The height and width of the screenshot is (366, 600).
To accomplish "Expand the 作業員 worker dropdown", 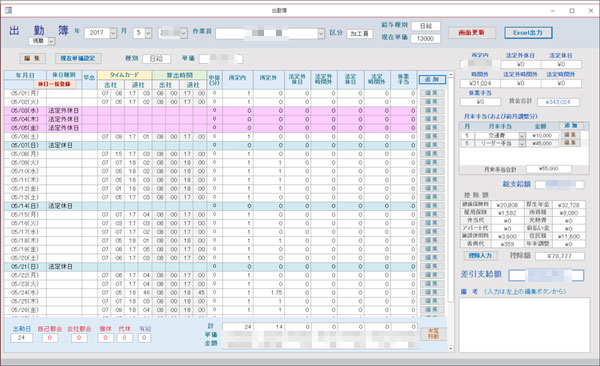I will pyautogui.click(x=321, y=34).
